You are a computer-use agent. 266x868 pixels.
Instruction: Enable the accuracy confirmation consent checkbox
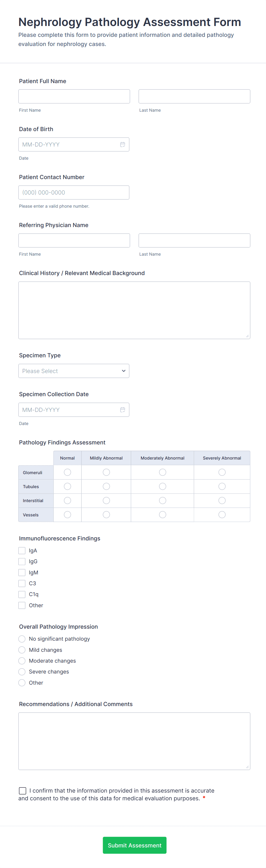click(23, 791)
